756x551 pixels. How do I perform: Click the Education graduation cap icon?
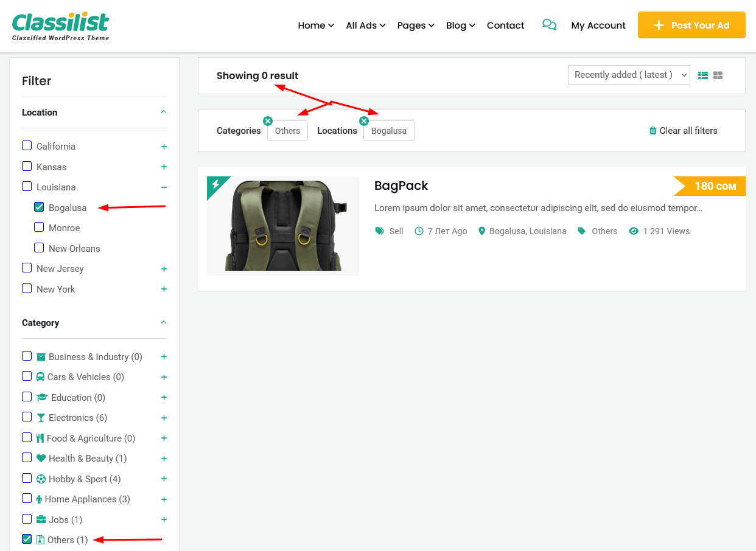tap(42, 398)
